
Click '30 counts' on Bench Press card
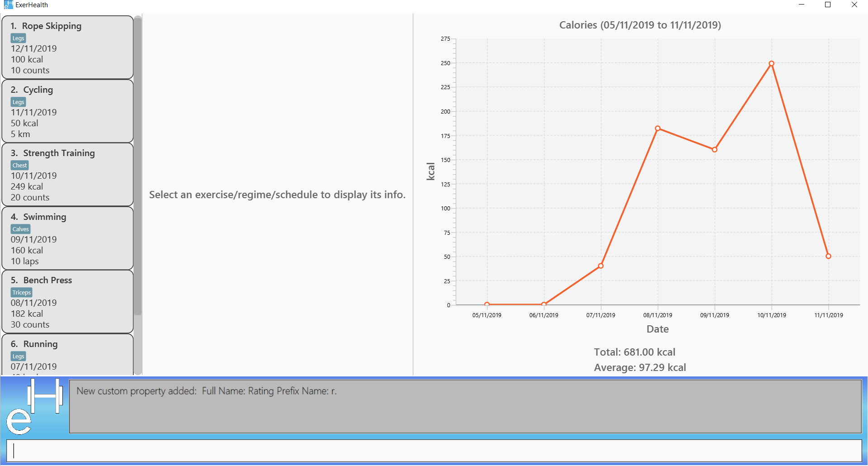point(30,324)
